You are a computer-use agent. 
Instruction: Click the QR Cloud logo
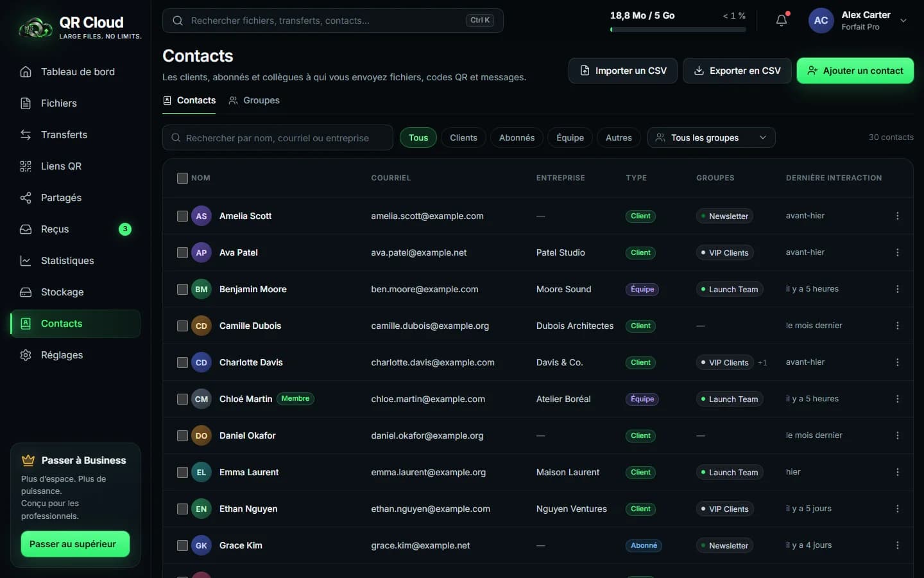click(80, 28)
